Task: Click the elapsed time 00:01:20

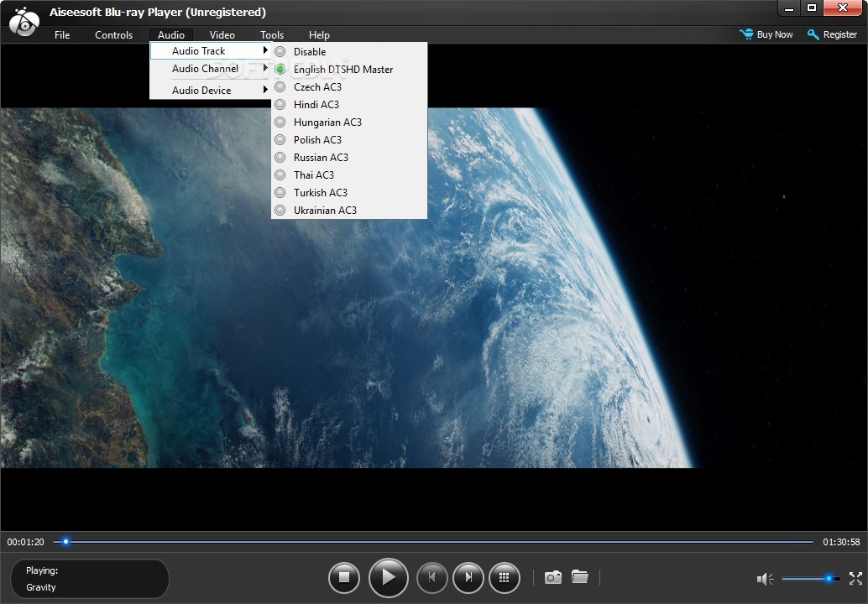Action: pyautogui.click(x=25, y=542)
